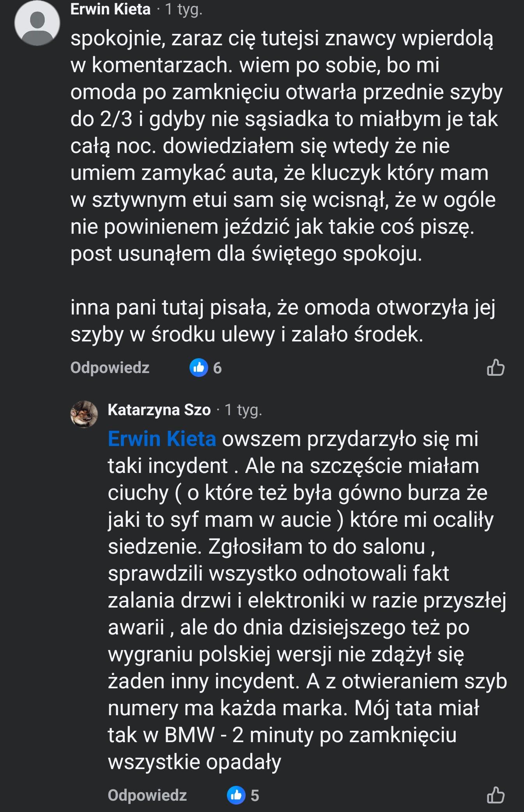Click the last line 'wszystkie opadały'
The height and width of the screenshot is (812, 524).
(195, 762)
